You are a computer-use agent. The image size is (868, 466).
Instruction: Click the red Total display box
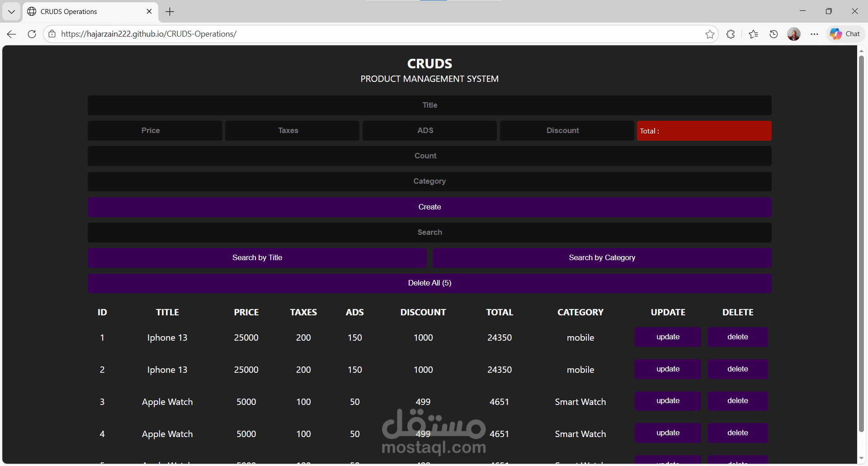pyautogui.click(x=704, y=131)
